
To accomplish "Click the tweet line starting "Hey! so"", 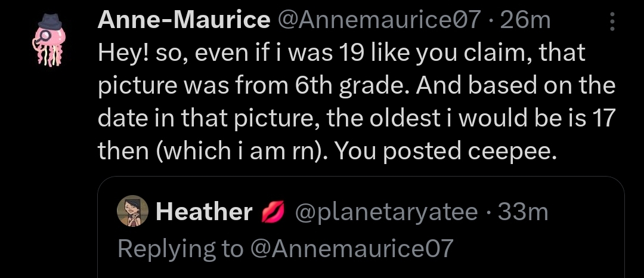I will 342,54.
